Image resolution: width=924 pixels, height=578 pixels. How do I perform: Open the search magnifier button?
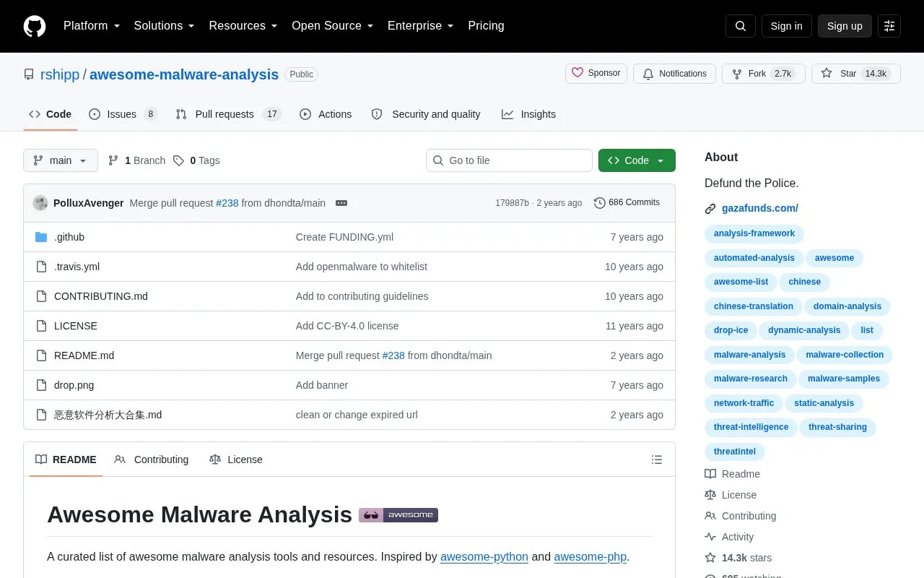(x=741, y=26)
